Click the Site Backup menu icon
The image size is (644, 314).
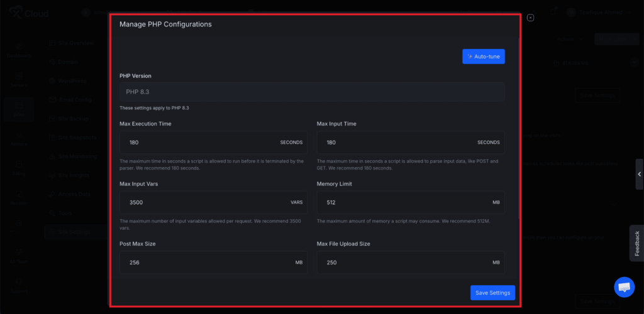(x=53, y=119)
